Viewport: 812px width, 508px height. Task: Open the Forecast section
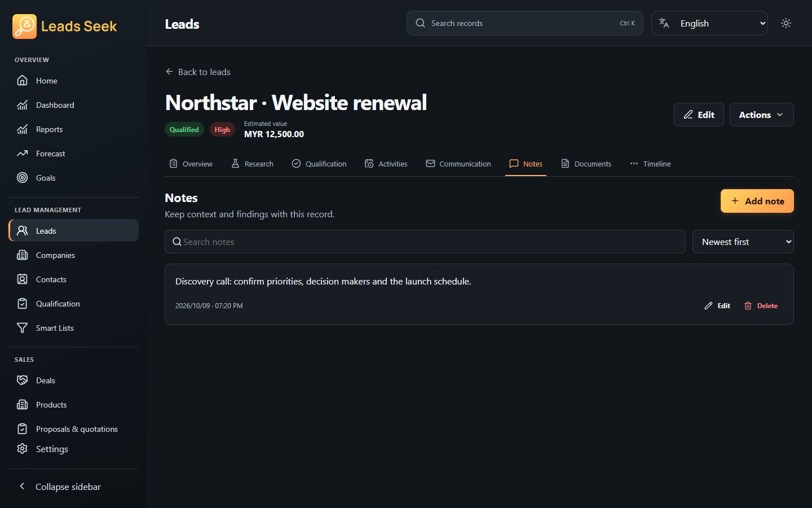(x=73, y=154)
